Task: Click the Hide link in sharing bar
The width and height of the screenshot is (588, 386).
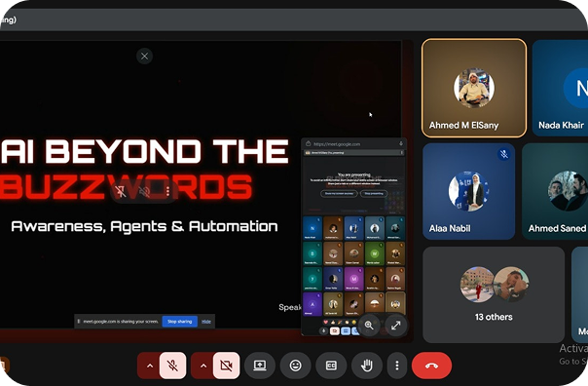Action: [206, 322]
